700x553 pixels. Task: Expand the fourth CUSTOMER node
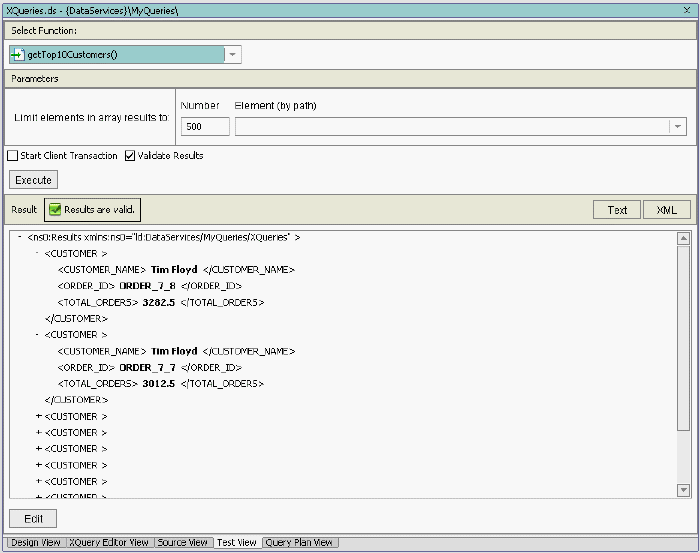coord(39,432)
